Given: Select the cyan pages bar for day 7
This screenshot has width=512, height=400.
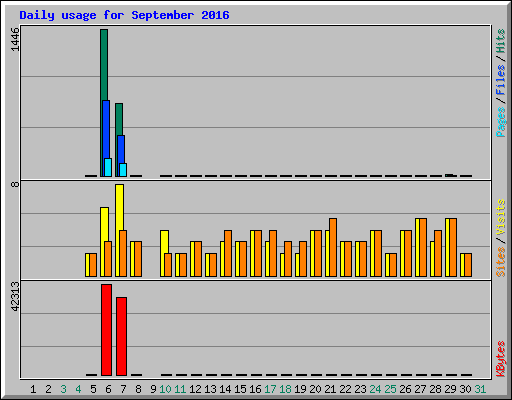Looking at the screenshot, I should tap(123, 170).
